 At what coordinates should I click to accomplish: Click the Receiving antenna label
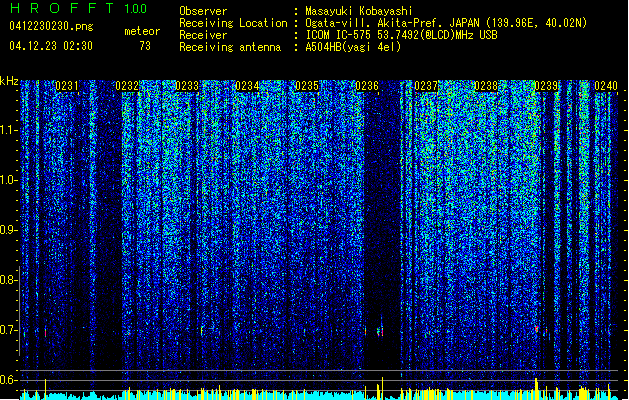pos(230,47)
